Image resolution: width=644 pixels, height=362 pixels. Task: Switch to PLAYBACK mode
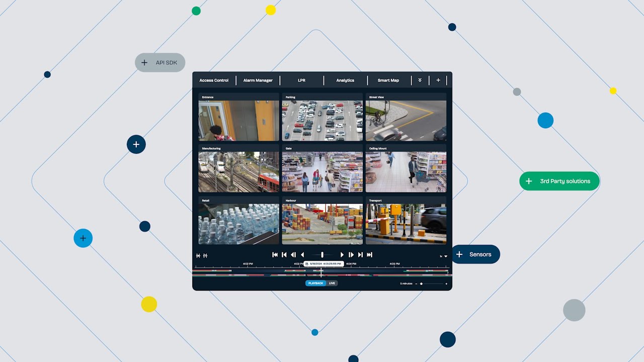[x=316, y=283]
